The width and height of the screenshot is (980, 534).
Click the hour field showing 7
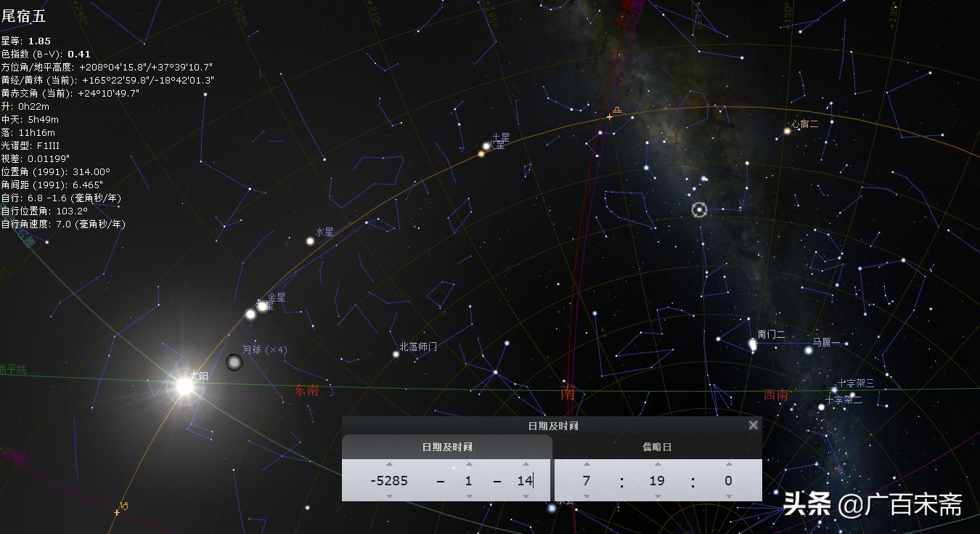(587, 480)
